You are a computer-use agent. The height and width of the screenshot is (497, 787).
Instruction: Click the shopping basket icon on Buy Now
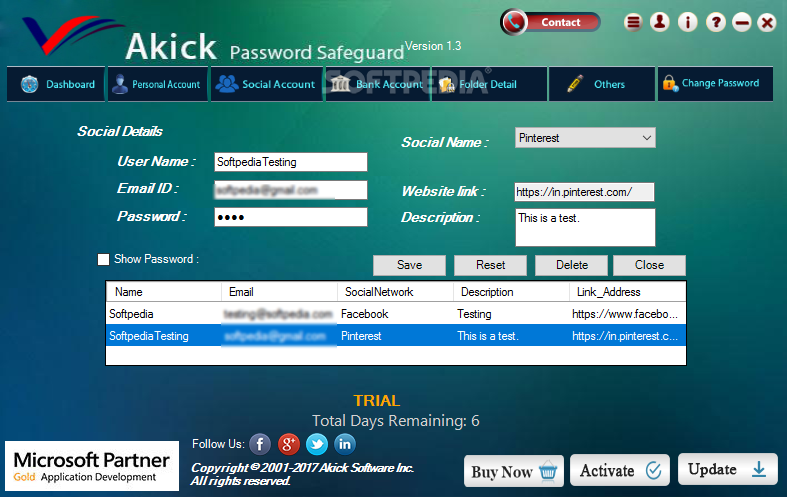pyautogui.click(x=548, y=471)
